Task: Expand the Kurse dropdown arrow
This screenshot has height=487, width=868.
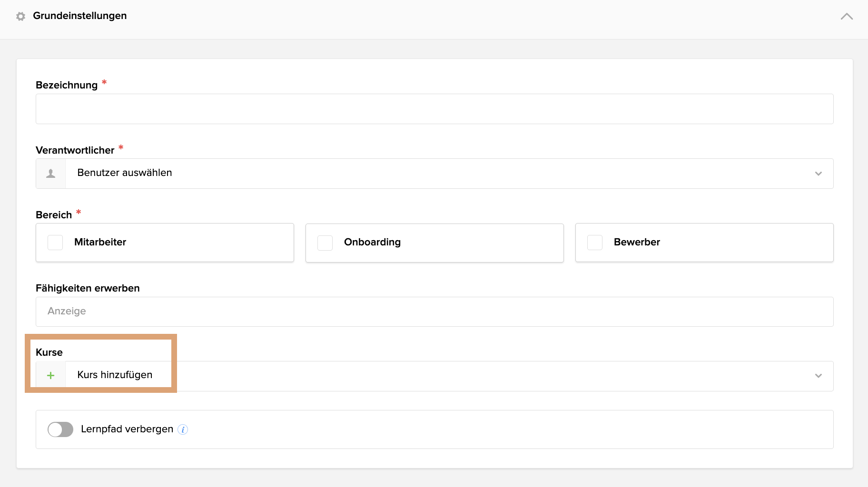Action: pyautogui.click(x=818, y=376)
